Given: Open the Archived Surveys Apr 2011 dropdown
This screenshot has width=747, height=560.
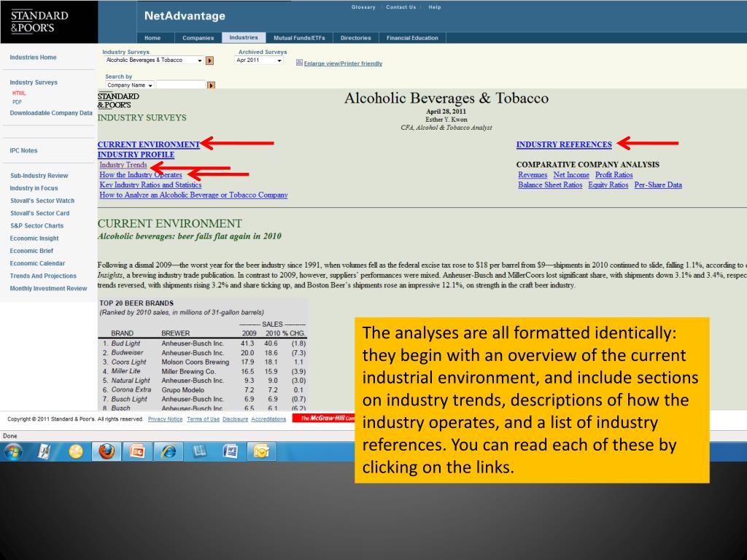Looking at the screenshot, I should pos(259,60).
